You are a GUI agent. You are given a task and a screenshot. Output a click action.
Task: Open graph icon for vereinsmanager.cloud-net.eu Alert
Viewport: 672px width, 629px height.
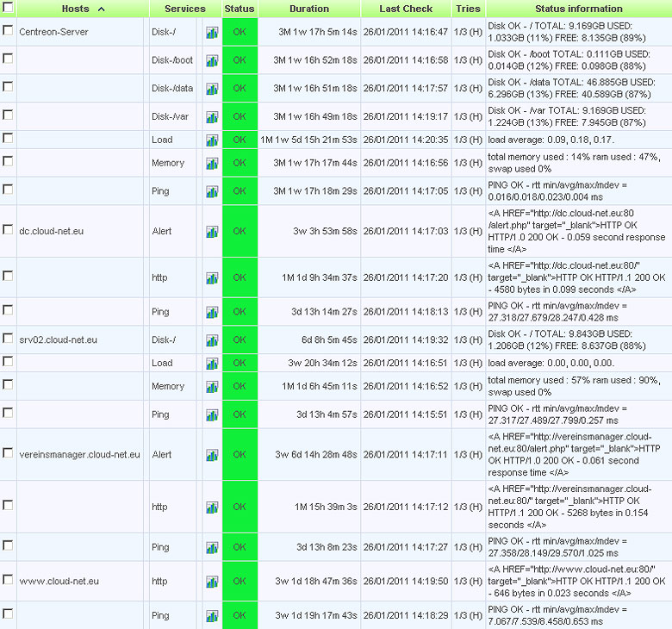[212, 454]
